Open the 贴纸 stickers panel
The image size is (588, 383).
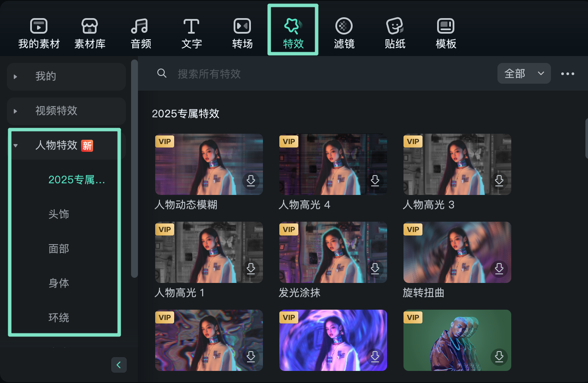395,32
